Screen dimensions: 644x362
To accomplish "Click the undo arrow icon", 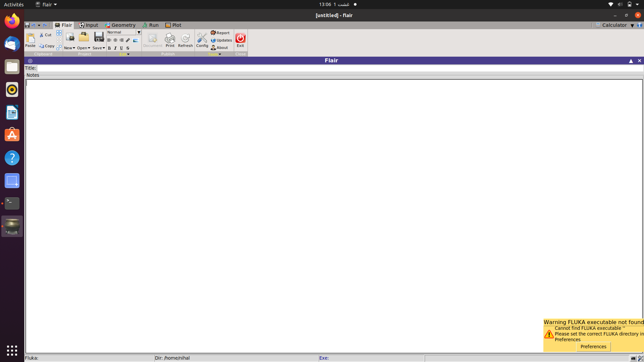I will pyautogui.click(x=33, y=25).
